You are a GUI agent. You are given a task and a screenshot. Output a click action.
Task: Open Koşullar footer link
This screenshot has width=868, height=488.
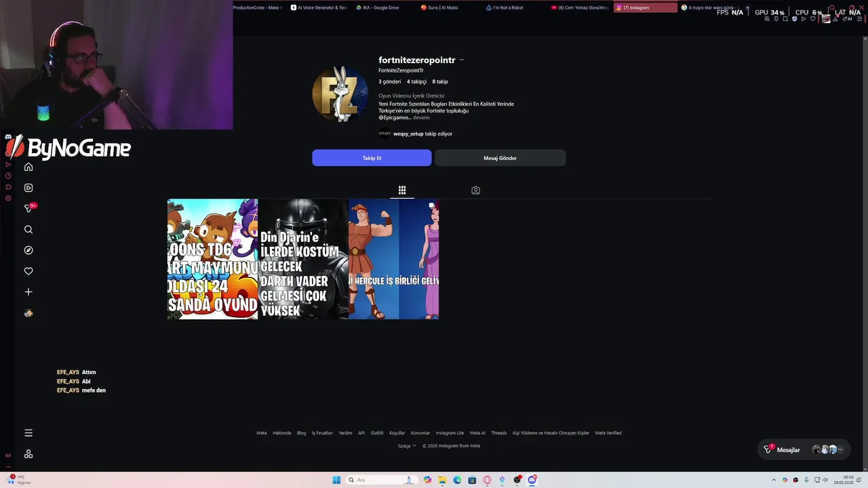[397, 433]
